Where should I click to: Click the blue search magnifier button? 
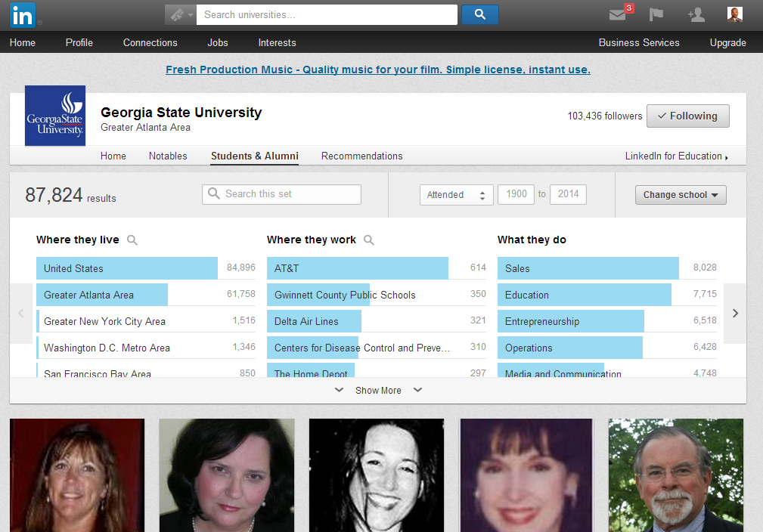point(479,14)
